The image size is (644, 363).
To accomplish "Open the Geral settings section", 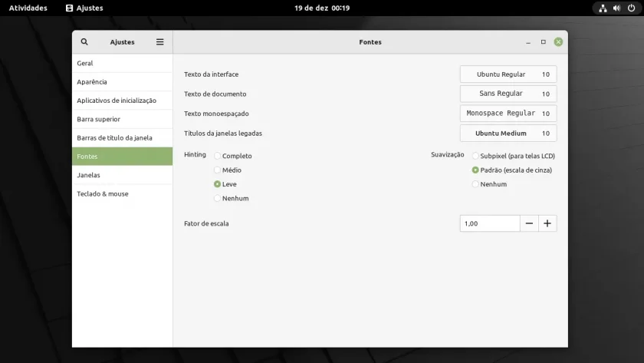I will (123, 63).
